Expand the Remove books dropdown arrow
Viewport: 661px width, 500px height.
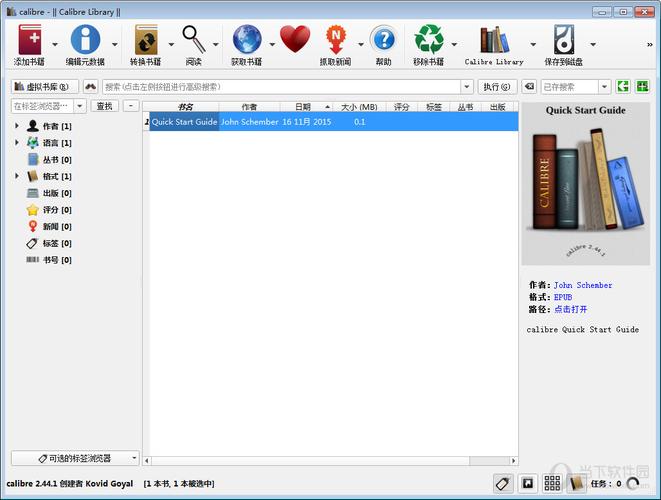[454, 44]
